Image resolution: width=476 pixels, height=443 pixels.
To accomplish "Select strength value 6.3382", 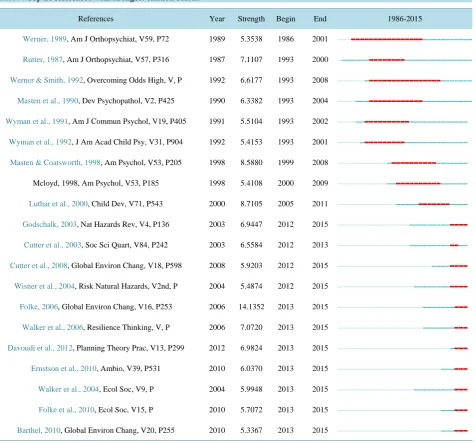I will (251, 101).
